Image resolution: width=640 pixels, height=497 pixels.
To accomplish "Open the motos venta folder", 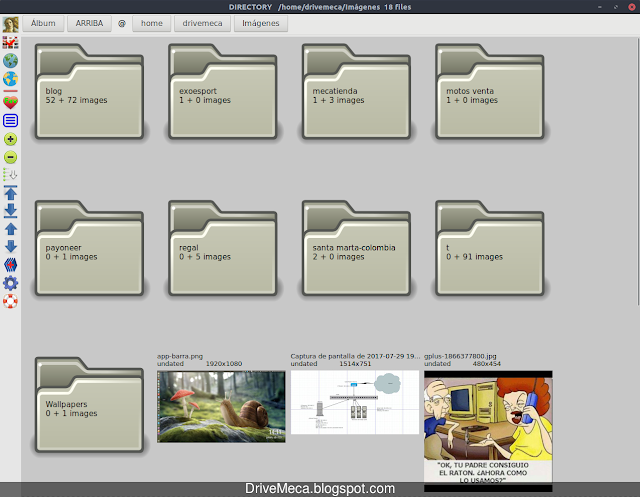I will 490,92.
